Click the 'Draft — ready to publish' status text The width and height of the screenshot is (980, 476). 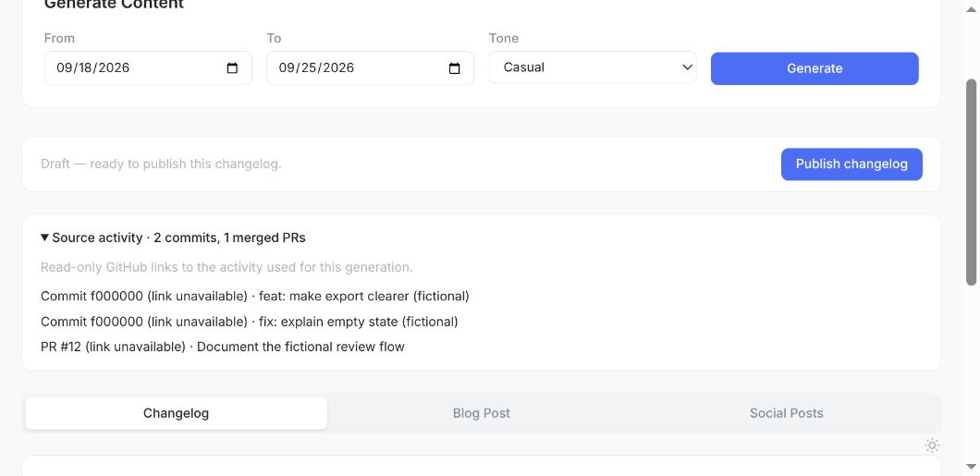(161, 165)
